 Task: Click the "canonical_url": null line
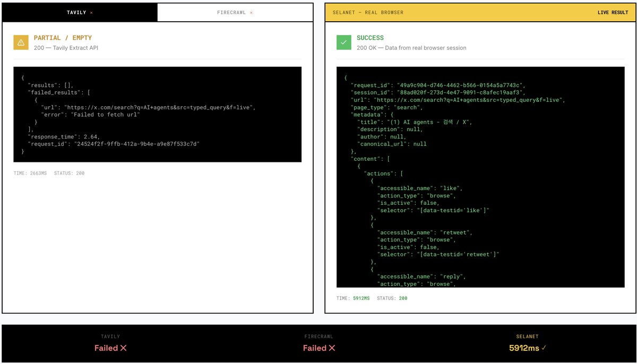click(392, 144)
